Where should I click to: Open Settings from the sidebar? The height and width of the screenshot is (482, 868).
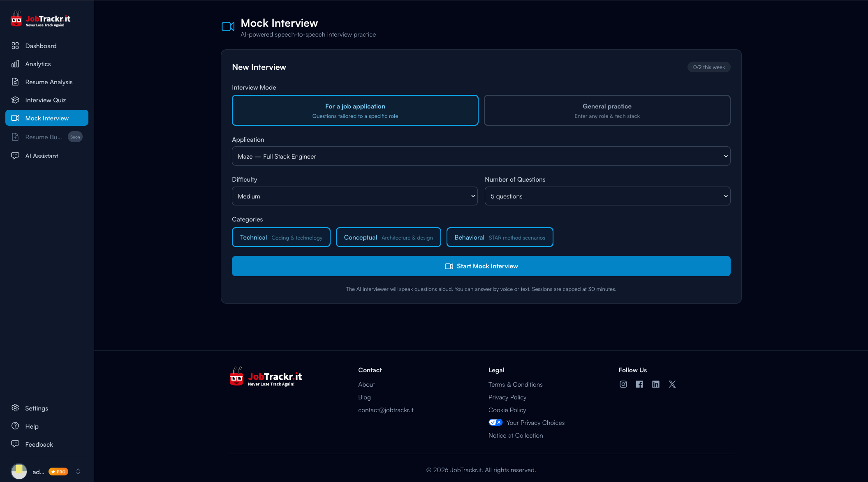click(37, 408)
